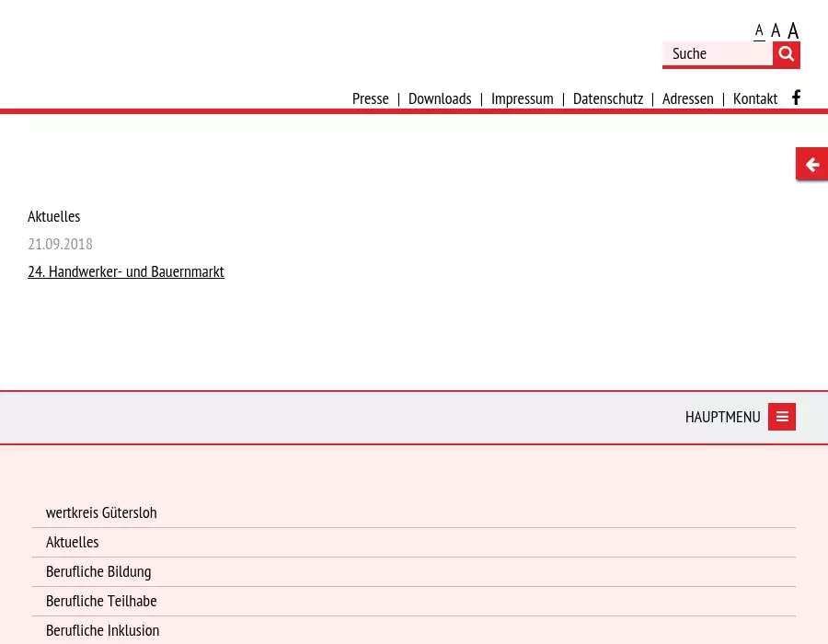Screen dimensions: 828x644
Task: Open the Presse page
Action: click(x=371, y=98)
